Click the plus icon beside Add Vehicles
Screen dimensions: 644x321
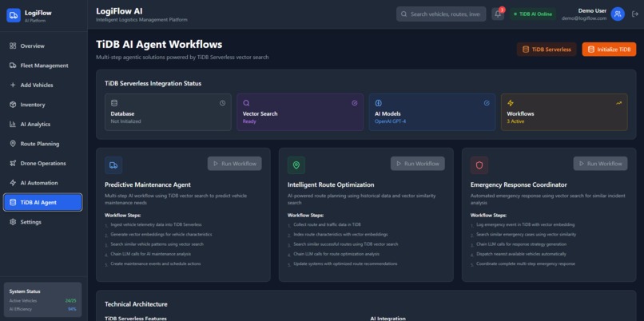[13, 85]
